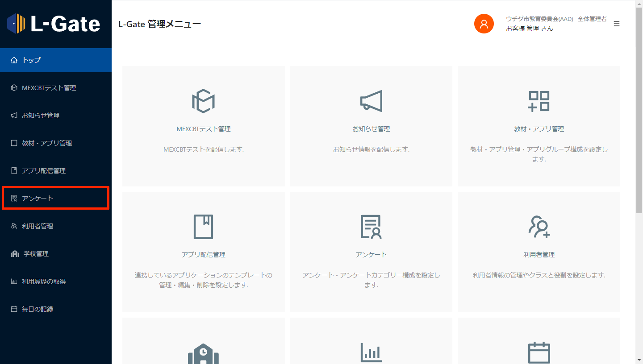The image size is (643, 364).
Task: Click the 教材・アプリ管理 grid-plus icon
Action: [x=539, y=101]
